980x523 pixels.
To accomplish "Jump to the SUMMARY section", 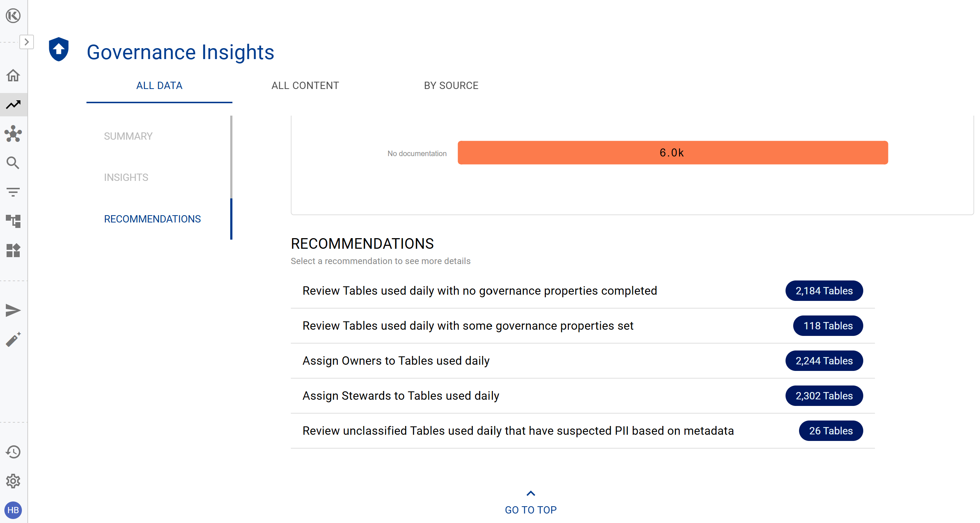I will click(x=128, y=136).
